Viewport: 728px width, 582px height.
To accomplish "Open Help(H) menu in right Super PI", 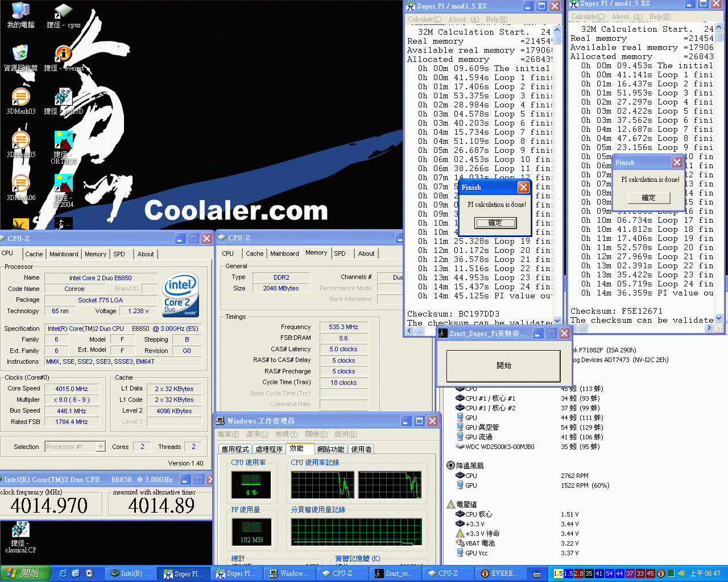I will tap(660, 16).
